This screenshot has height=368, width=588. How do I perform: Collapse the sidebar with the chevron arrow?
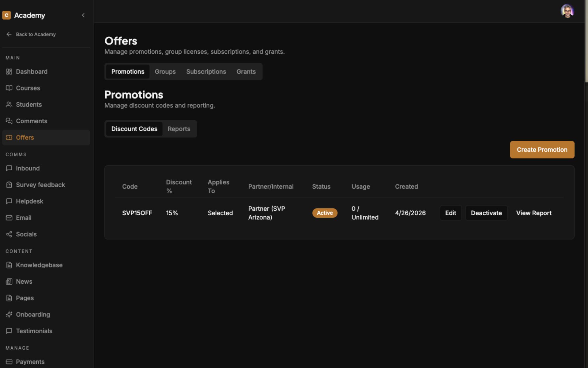pyautogui.click(x=83, y=15)
